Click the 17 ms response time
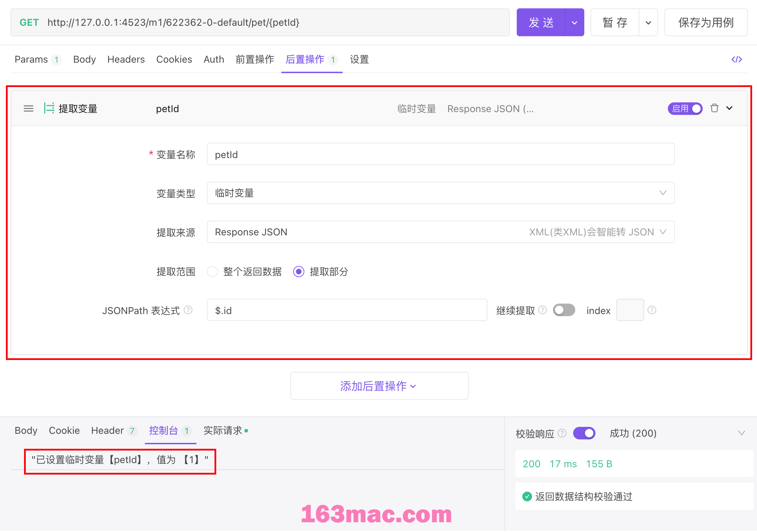 (563, 464)
